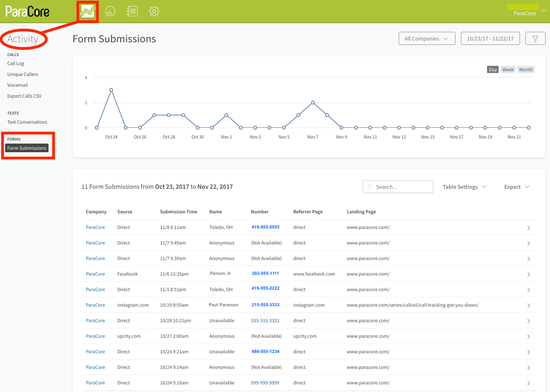Click name Paul Paraman in table
The width and height of the screenshot is (550, 392).
click(223, 305)
